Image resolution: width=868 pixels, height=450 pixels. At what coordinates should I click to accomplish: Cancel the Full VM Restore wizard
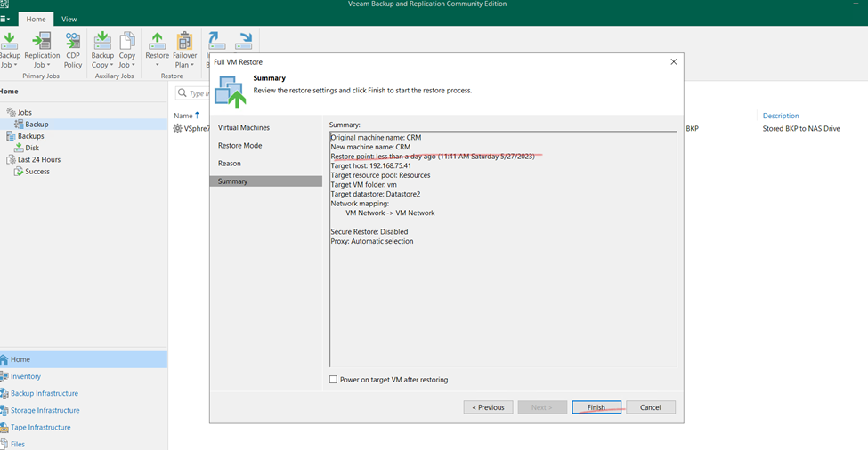pos(651,407)
